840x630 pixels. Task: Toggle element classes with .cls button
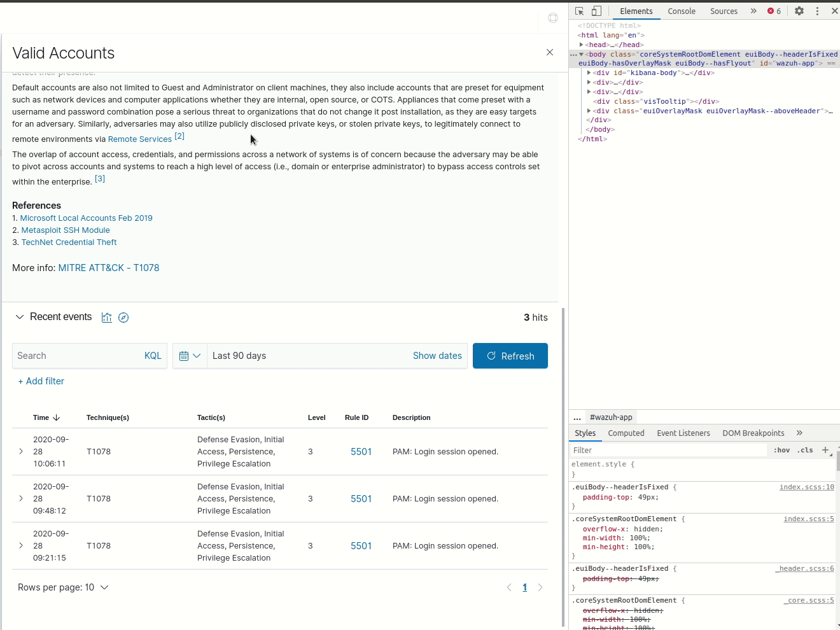point(805,450)
